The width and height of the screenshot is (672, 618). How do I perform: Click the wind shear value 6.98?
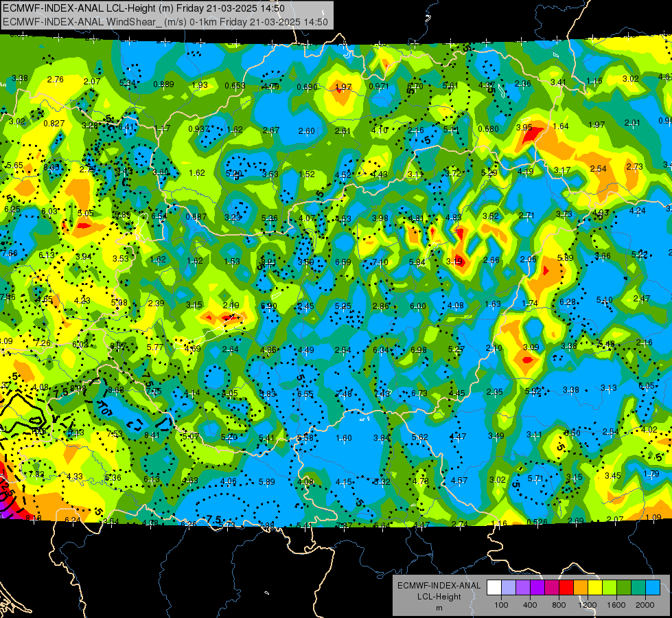click(419, 350)
